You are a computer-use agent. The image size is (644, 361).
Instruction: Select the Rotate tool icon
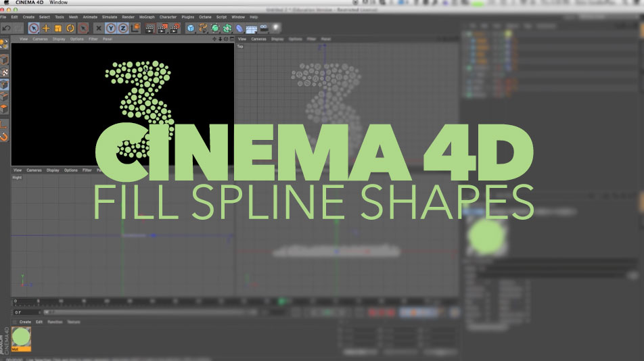click(x=70, y=28)
